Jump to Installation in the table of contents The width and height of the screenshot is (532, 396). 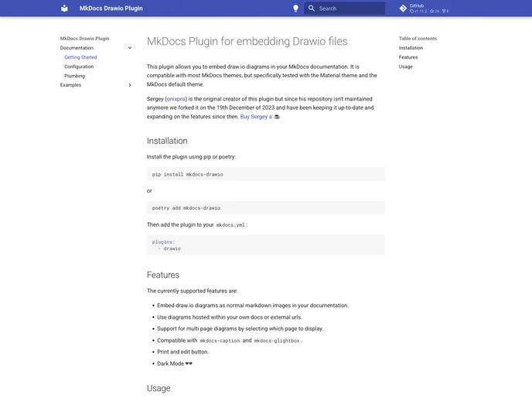[411, 48]
